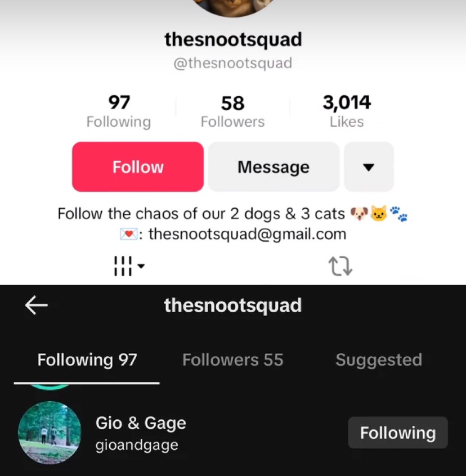Viewport: 466px width, 476px height.
Task: Tap the @thesnootsquad handle
Action: click(x=233, y=63)
